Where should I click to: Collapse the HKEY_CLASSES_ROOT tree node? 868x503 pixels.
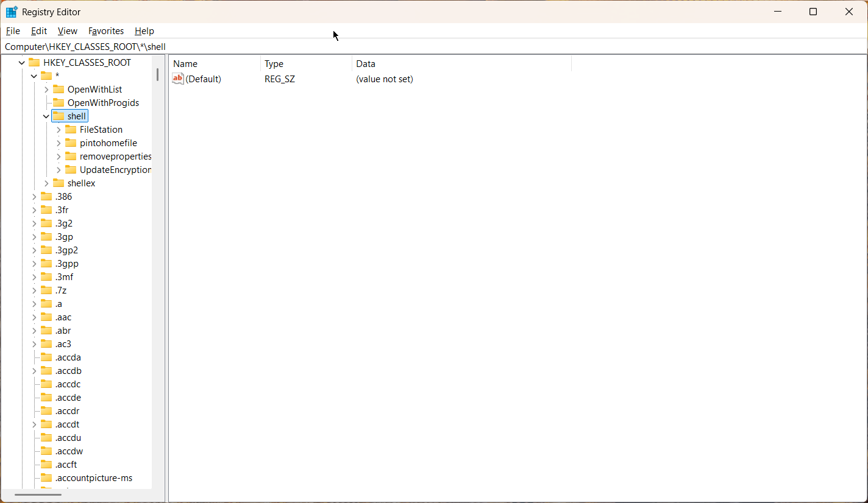(22, 62)
